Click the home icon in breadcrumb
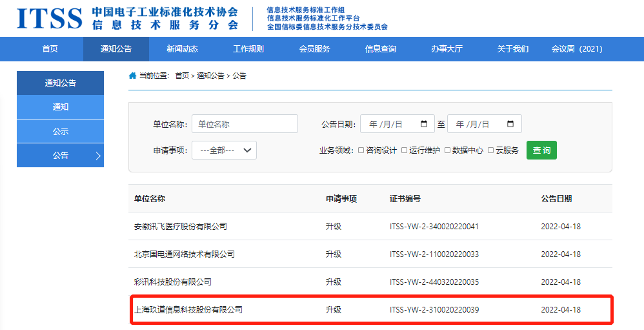The height and width of the screenshot is (330, 644). point(132,76)
